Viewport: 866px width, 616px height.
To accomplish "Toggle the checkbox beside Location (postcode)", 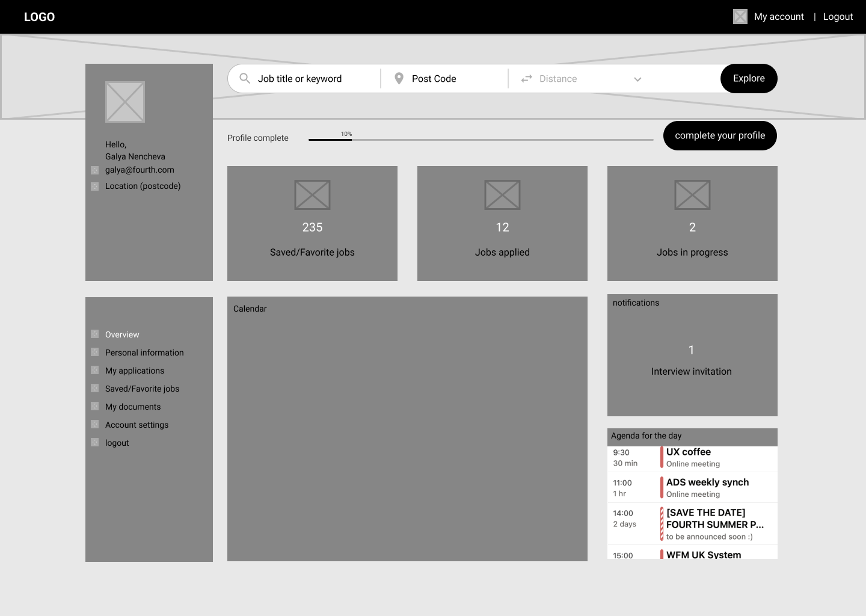I will coord(95,186).
